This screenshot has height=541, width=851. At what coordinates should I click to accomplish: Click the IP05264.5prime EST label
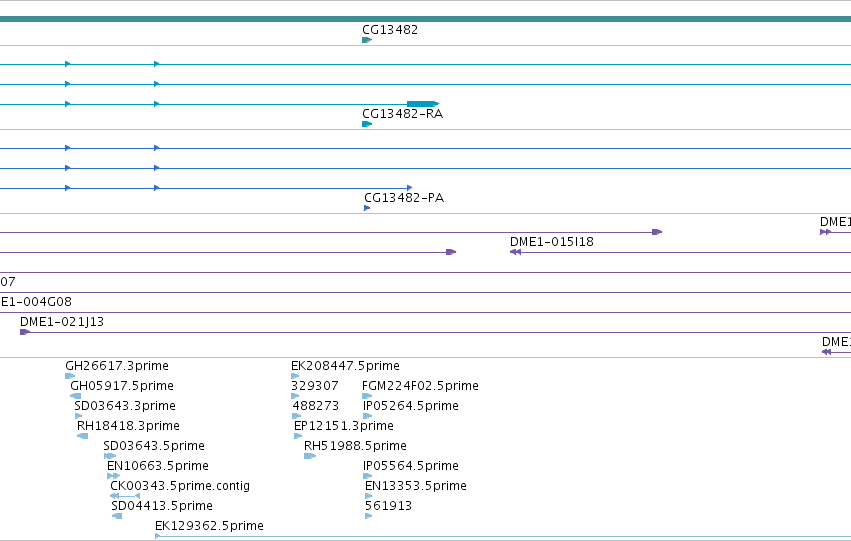pyautogui.click(x=411, y=406)
